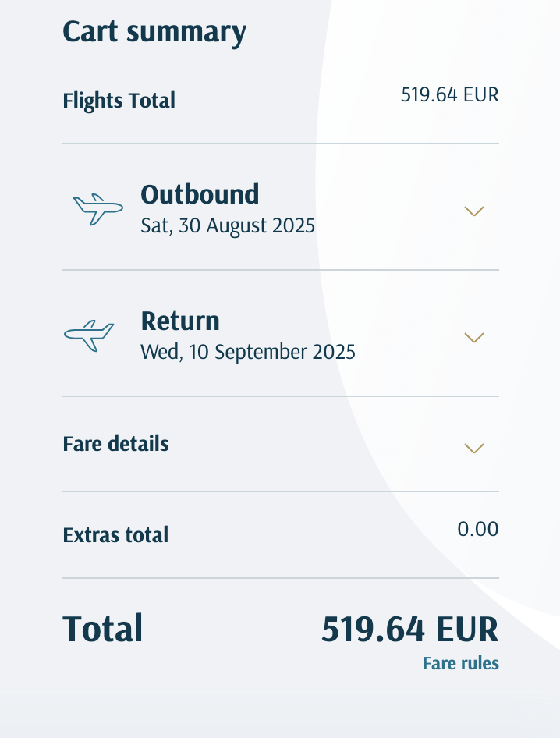This screenshot has height=738, width=560.
Task: Click the Extras total 0.00 value
Action: point(478,529)
